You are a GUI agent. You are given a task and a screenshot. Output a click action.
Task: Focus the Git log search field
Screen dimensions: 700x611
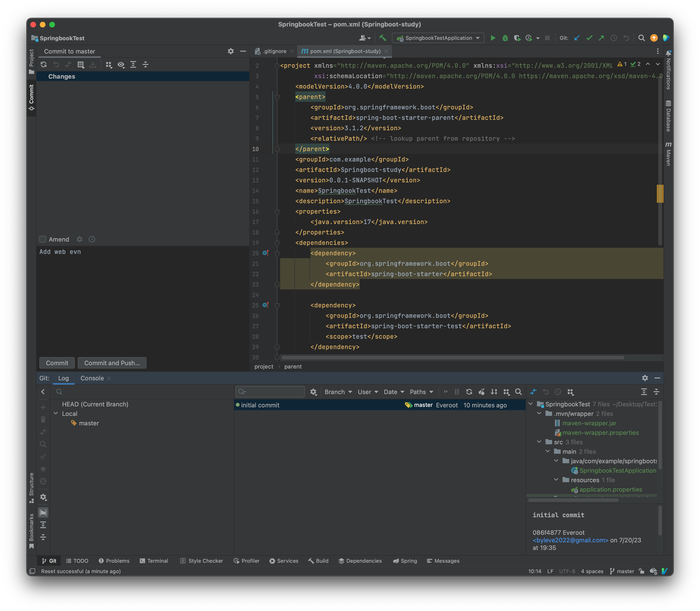[270, 392]
